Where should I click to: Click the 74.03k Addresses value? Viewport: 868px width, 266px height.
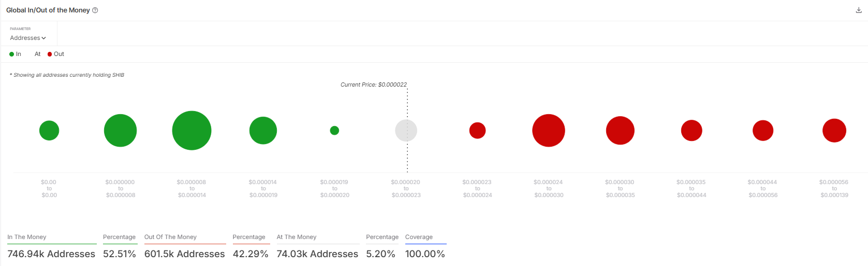pos(317,254)
